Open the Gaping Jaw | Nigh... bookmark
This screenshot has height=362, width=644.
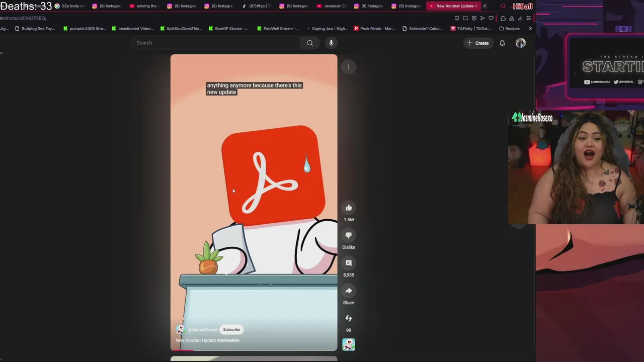[x=326, y=29]
